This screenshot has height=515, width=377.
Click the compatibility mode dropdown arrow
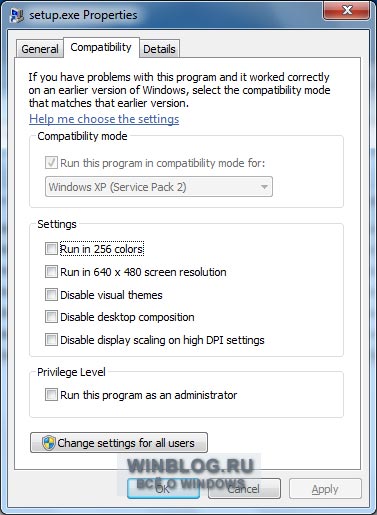pyautogui.click(x=264, y=187)
